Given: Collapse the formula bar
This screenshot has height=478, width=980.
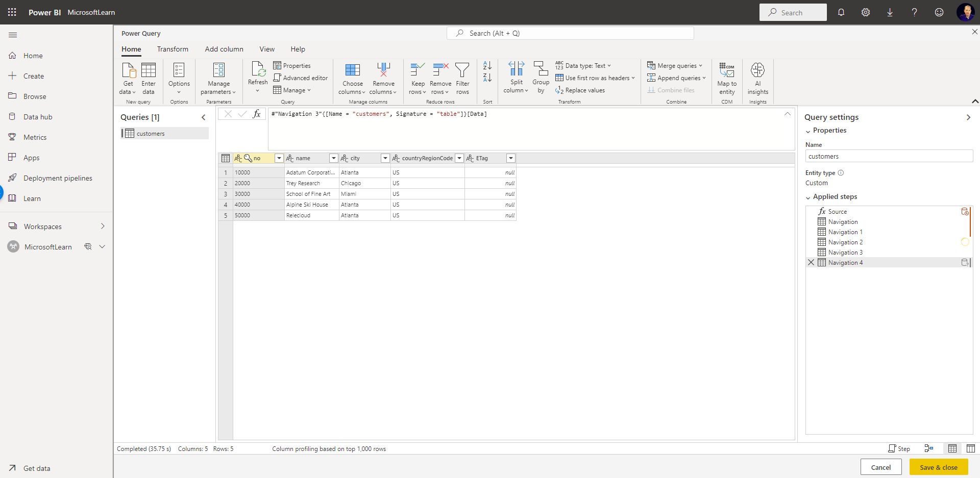Looking at the screenshot, I should click(788, 114).
